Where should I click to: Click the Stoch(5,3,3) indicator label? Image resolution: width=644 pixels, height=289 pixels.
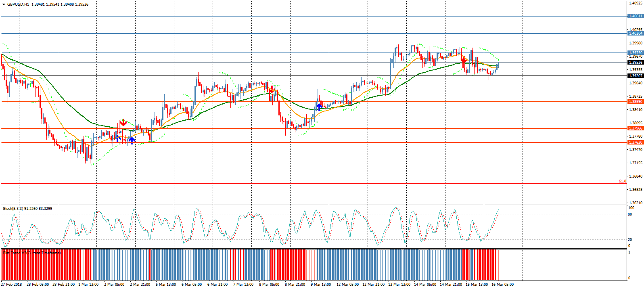27,209
